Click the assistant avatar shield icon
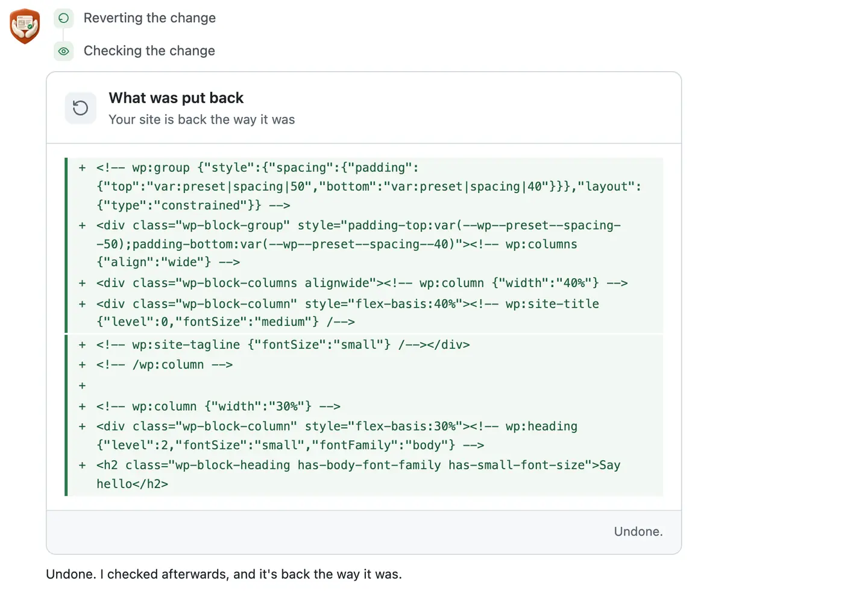 click(25, 26)
